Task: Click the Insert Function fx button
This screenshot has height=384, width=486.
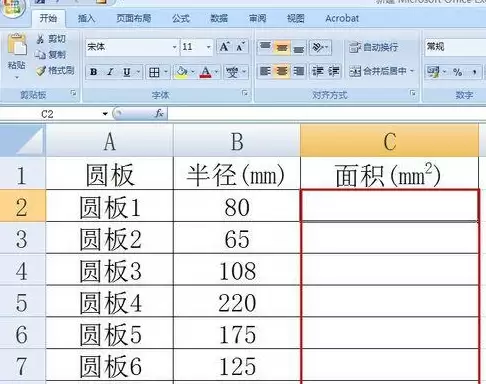Action: [159, 114]
